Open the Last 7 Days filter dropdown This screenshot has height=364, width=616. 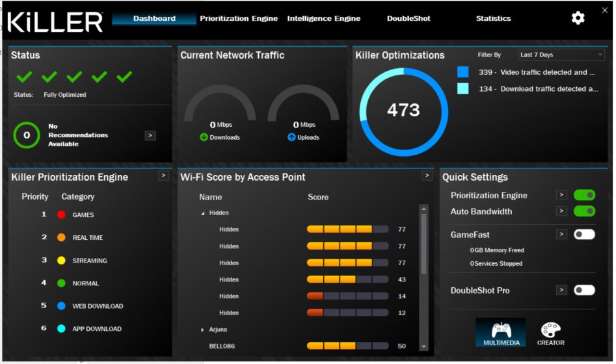561,55
